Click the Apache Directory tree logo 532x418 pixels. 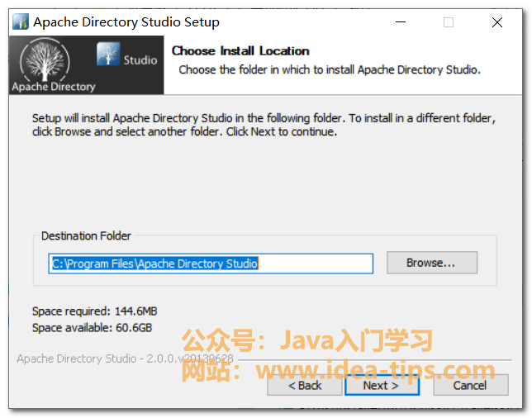[45, 60]
